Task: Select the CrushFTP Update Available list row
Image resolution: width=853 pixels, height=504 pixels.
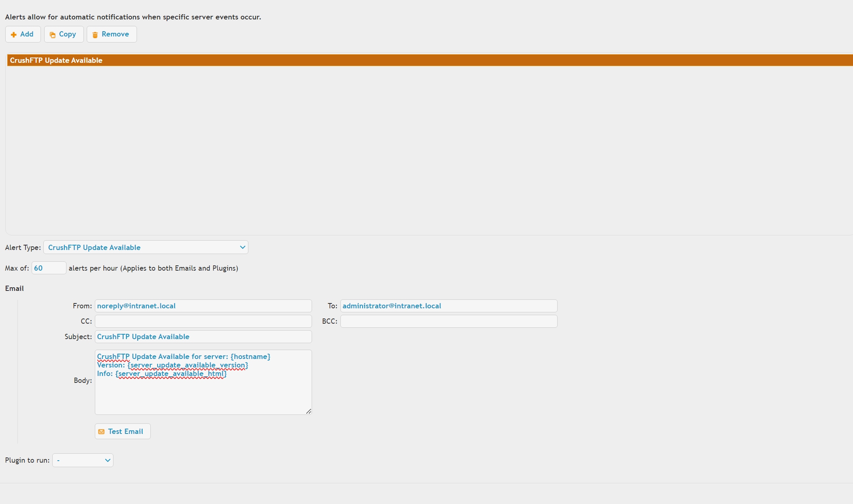Action: (430, 60)
